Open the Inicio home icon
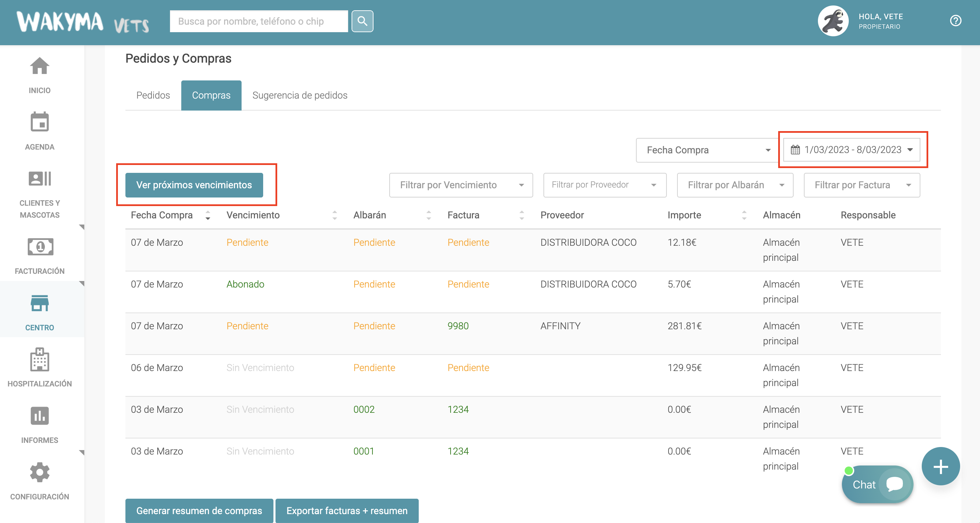This screenshot has height=523, width=980. (39, 67)
